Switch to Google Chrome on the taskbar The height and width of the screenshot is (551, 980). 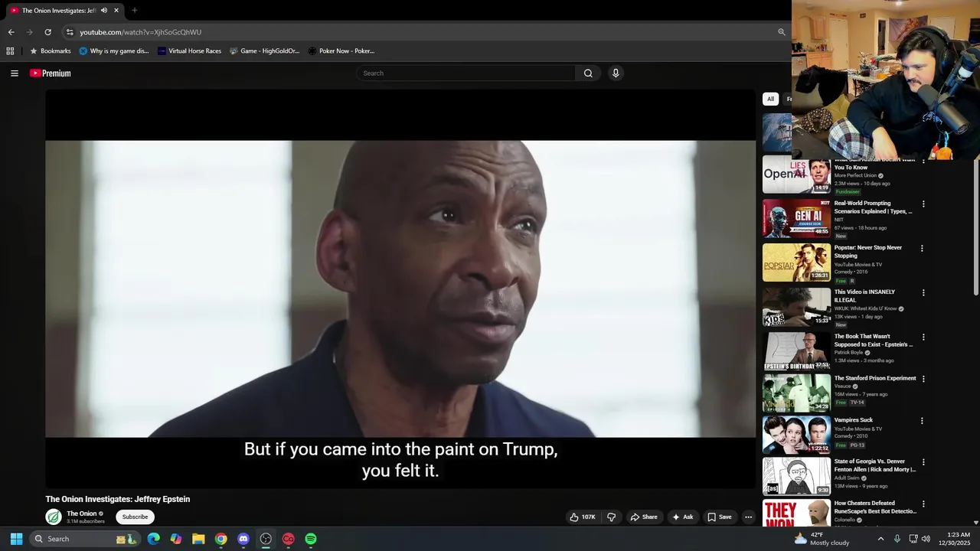coord(220,539)
